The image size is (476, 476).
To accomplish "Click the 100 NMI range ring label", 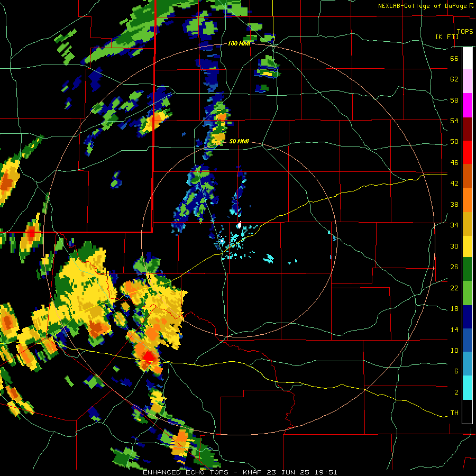I will click(x=239, y=43).
